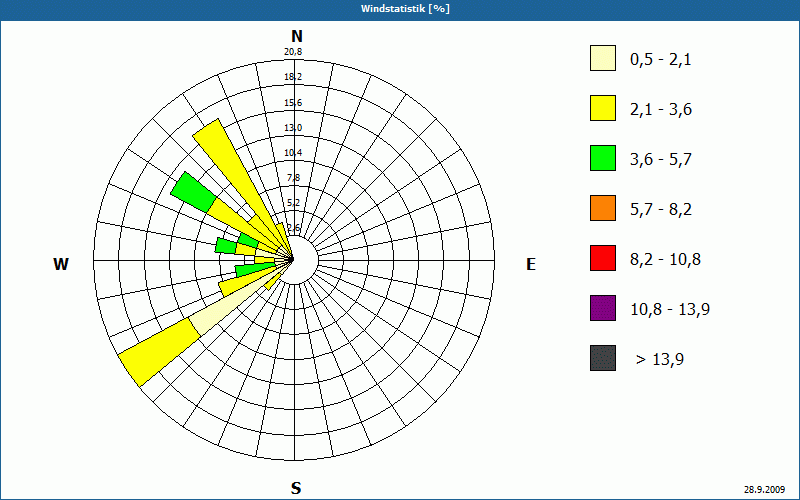Select the legend label "2,1 - 3,6"
800x500 pixels.
(661, 110)
